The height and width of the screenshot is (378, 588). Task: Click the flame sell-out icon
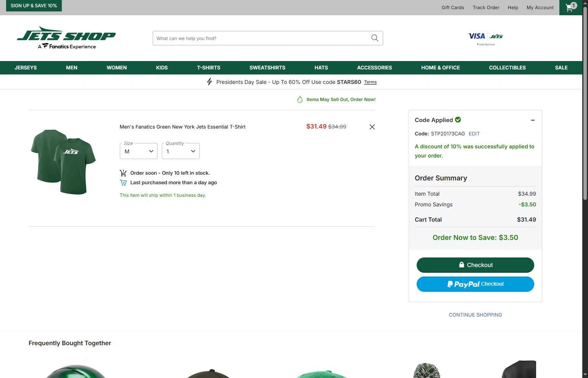tap(300, 100)
